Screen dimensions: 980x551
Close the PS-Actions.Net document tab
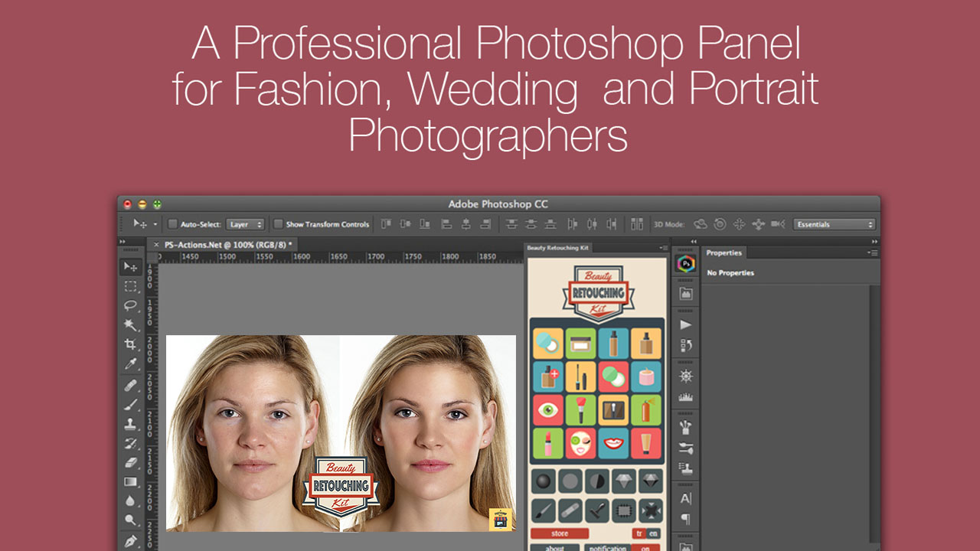pyautogui.click(x=157, y=244)
